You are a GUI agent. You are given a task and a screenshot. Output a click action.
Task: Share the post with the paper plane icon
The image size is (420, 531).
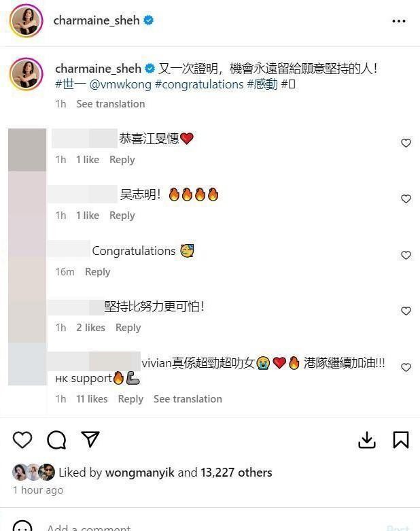[x=90, y=439]
